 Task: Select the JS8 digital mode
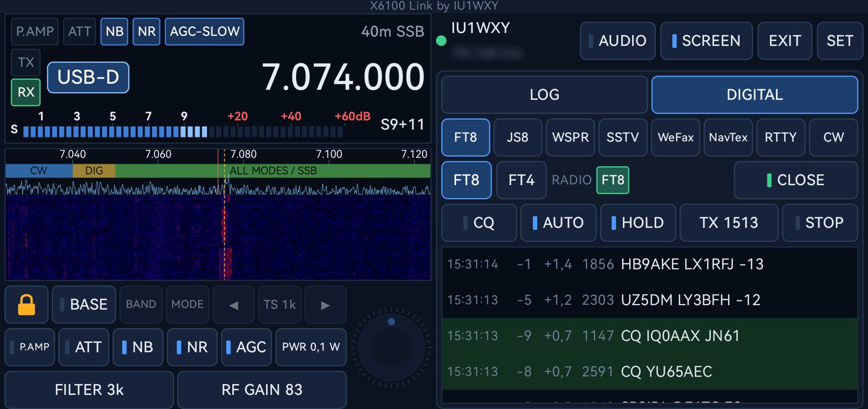pos(518,137)
